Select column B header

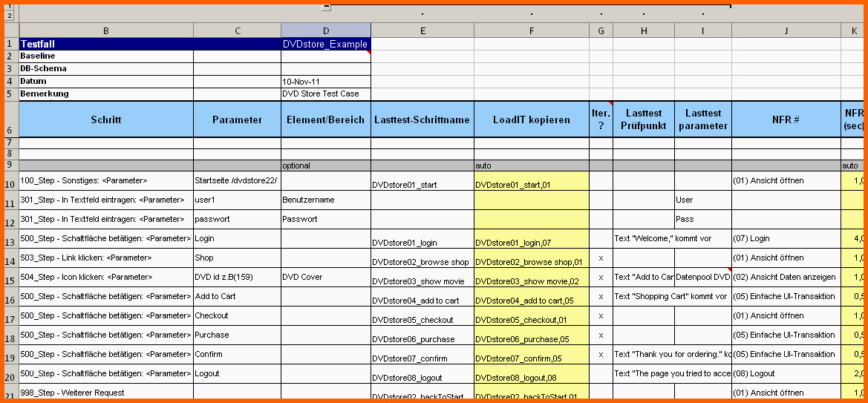coord(106,31)
